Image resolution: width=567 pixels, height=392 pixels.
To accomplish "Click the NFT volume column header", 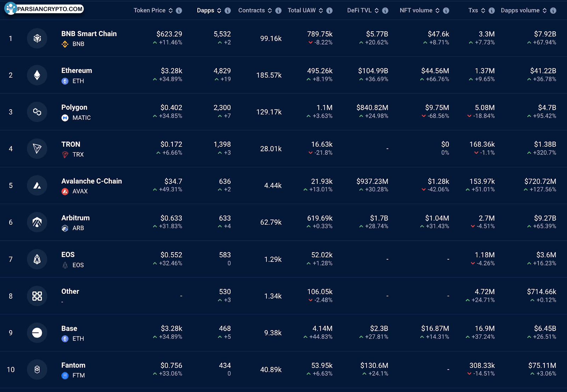I will 416,10.
